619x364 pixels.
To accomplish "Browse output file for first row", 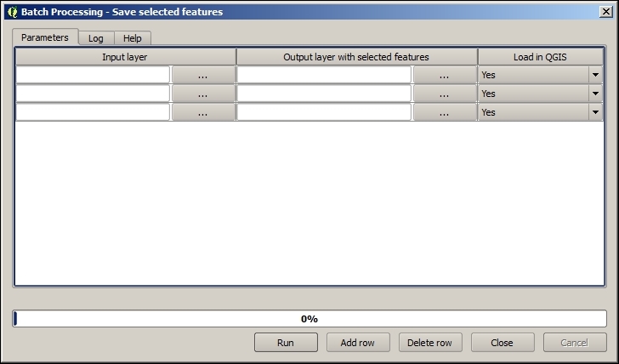I will [x=445, y=75].
